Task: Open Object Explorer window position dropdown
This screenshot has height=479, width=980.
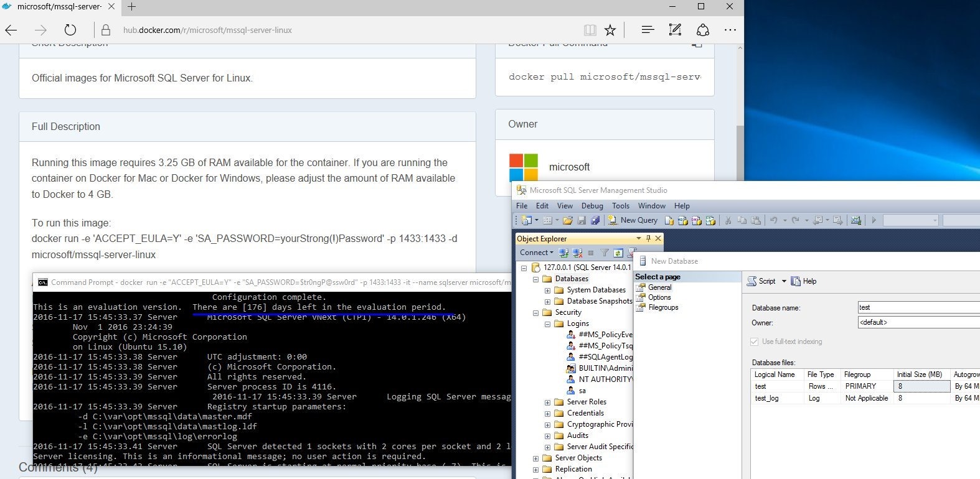Action: pyautogui.click(x=638, y=238)
